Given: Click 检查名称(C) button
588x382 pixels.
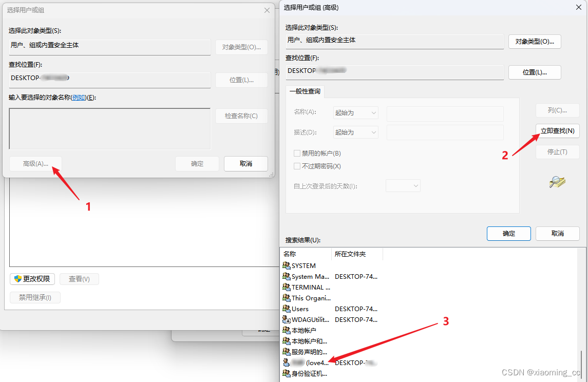Looking at the screenshot, I should 241,116.
